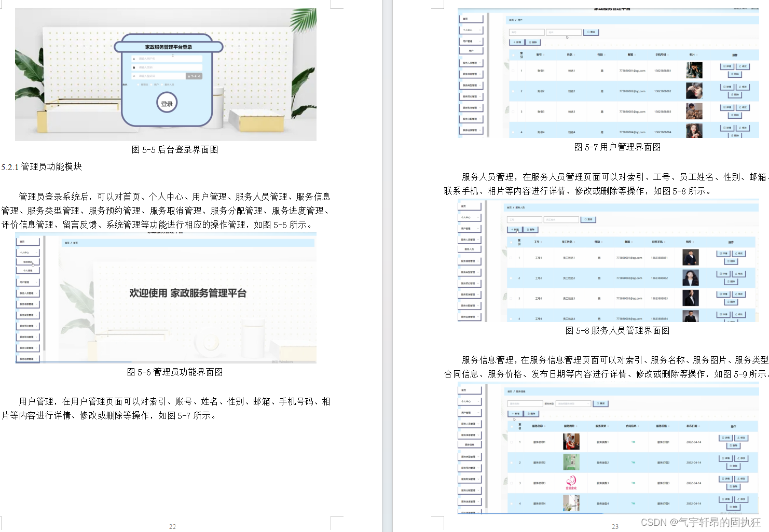
Task: Expand 服务预约管理 in the figure 5-6 sidebar
Action: (28, 326)
